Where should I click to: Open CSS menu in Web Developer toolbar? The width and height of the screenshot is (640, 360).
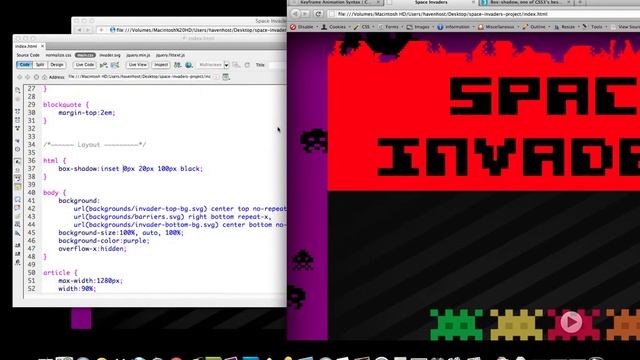coord(365,27)
